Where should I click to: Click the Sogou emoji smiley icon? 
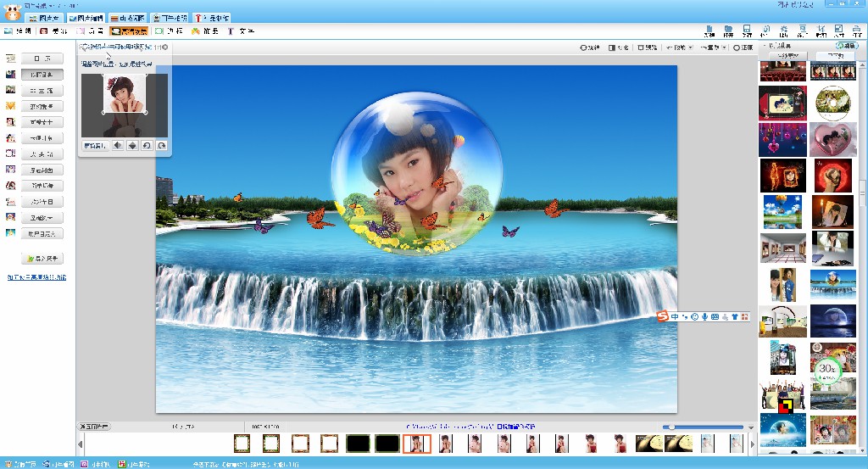(x=695, y=316)
